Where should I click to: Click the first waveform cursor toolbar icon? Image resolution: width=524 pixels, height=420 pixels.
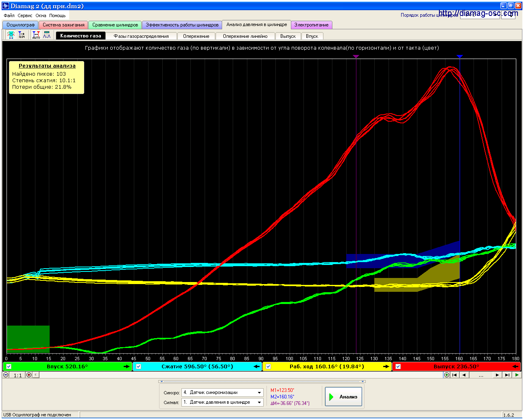11,35
